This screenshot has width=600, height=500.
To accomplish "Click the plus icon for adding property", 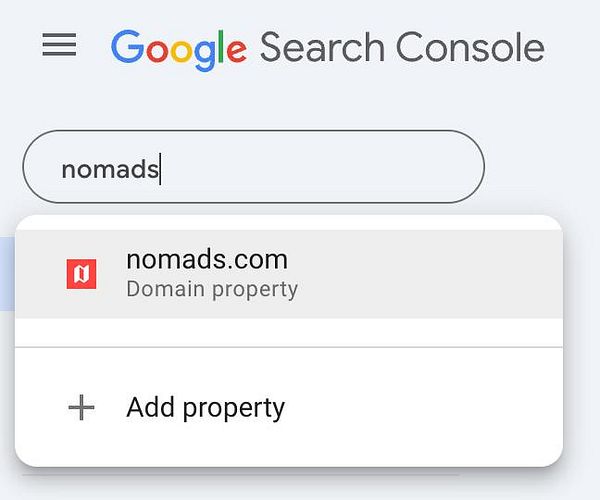I will 80,407.
